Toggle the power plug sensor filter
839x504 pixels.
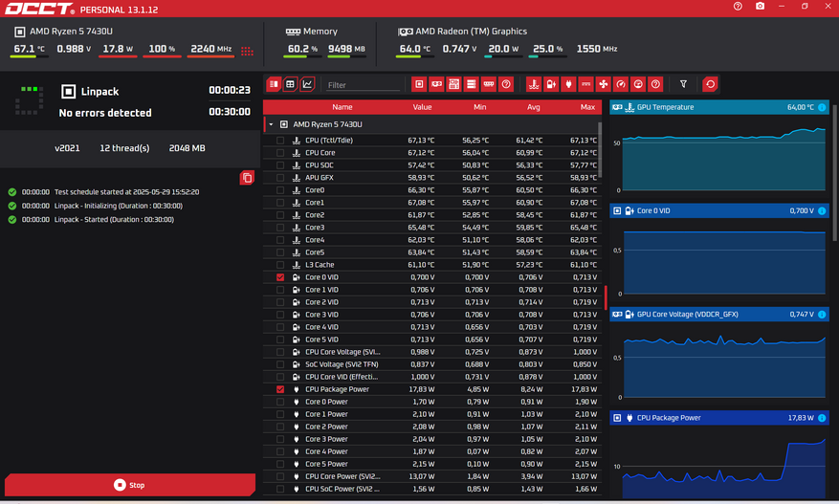pos(568,84)
